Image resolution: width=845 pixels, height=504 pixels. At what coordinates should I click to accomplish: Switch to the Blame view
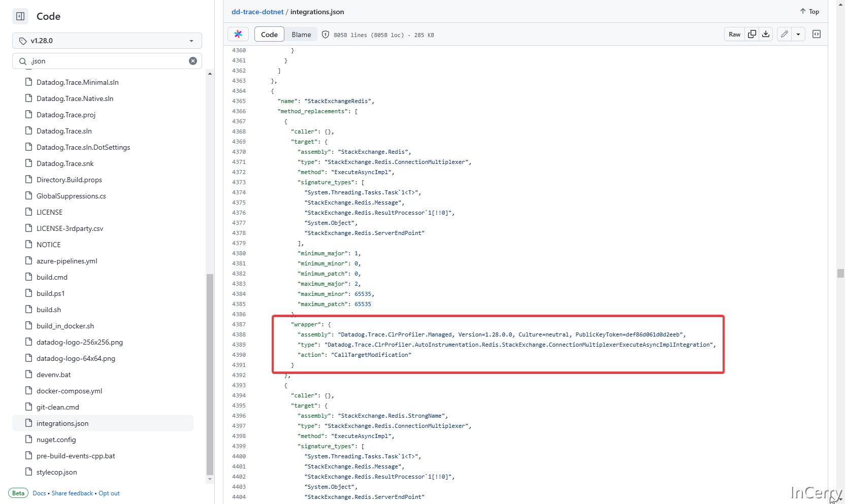click(301, 35)
